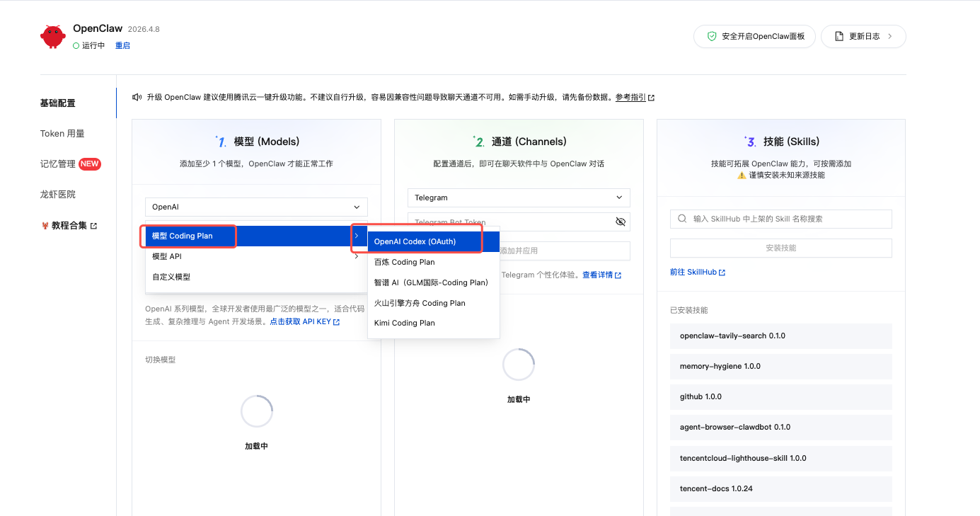Choose Kimi Coding Plan from submenu

click(x=405, y=323)
